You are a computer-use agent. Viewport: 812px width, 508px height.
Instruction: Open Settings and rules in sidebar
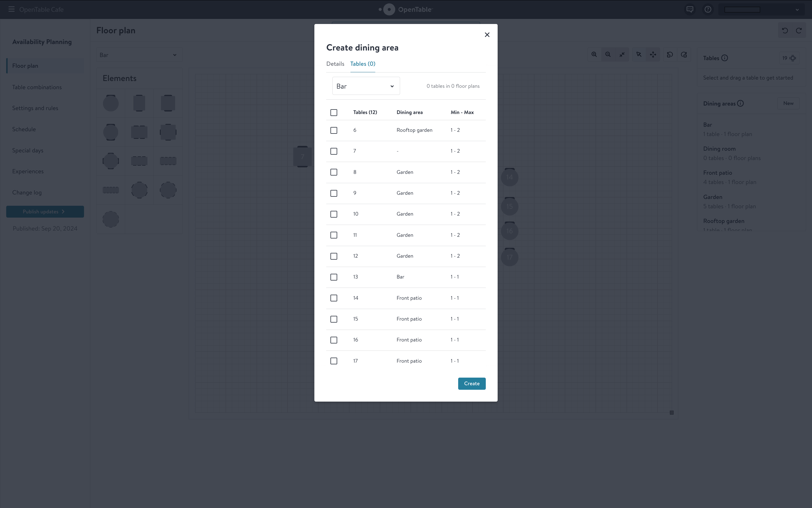(x=35, y=108)
